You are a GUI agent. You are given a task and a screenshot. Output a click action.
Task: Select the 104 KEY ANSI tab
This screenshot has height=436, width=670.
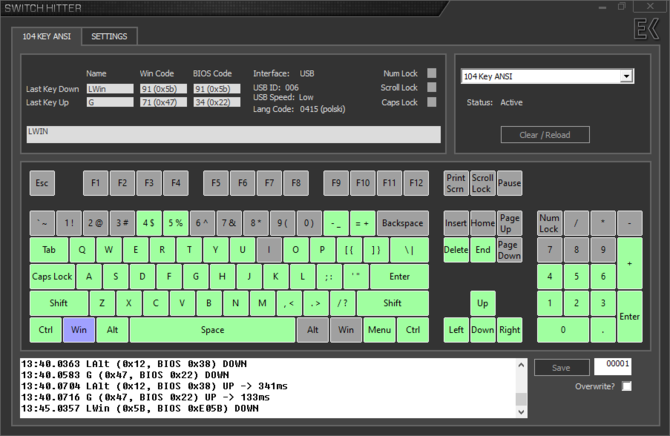(x=47, y=36)
